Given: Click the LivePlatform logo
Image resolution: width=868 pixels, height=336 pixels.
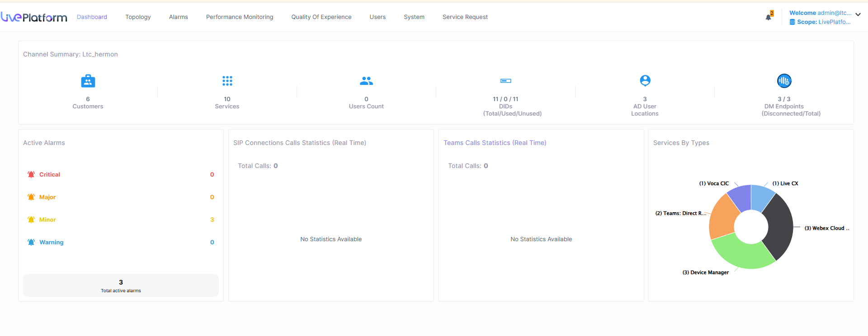Looking at the screenshot, I should point(34,17).
